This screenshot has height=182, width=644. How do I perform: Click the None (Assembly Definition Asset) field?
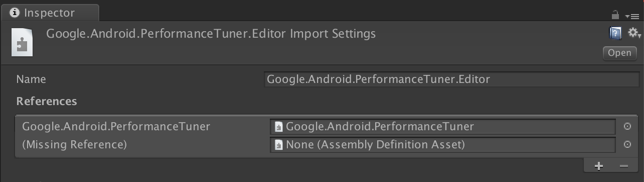coord(443,145)
